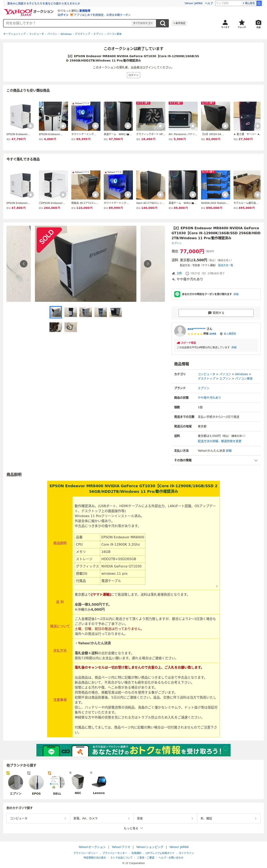Open 音楽 category row
The image size is (267, 868).
(x=165, y=819)
